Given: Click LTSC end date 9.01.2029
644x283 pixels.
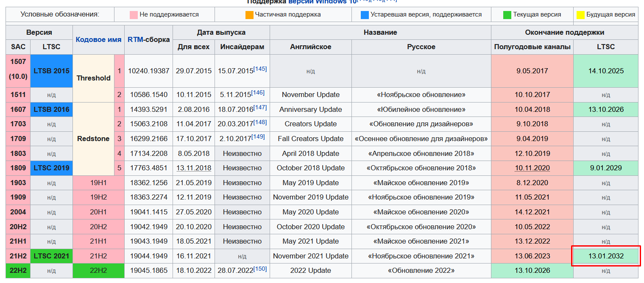Looking at the screenshot, I should (606, 168).
